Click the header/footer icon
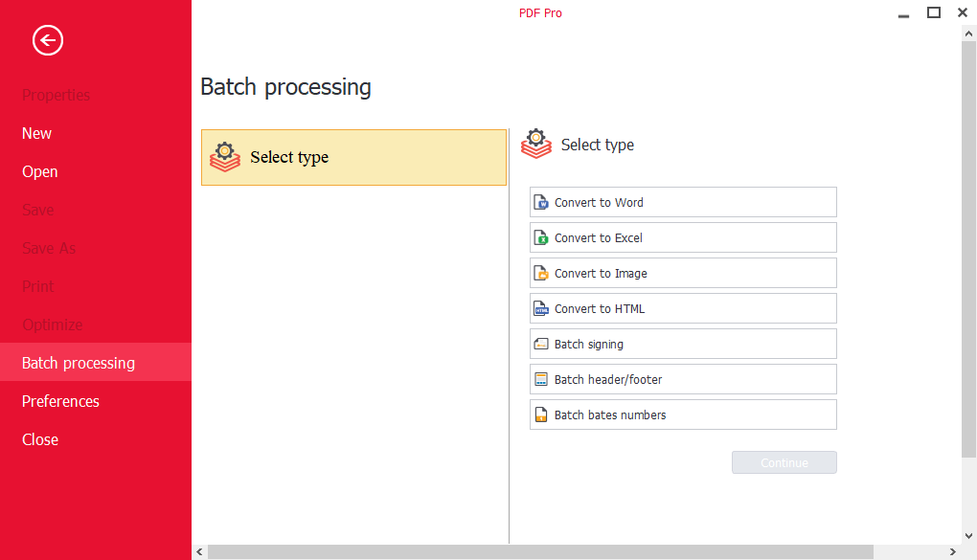The width and height of the screenshot is (977, 560). (x=541, y=379)
